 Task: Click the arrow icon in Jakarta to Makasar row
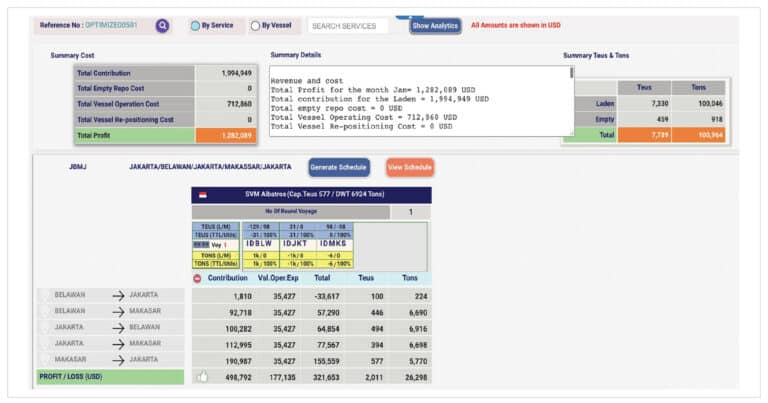[118, 343]
